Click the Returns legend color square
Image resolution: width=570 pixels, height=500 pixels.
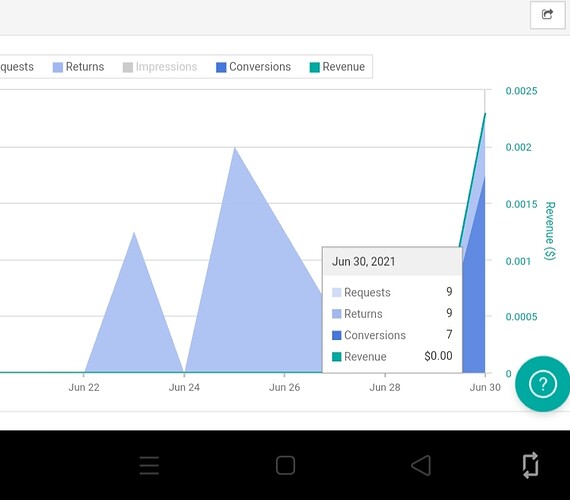pyautogui.click(x=58, y=67)
